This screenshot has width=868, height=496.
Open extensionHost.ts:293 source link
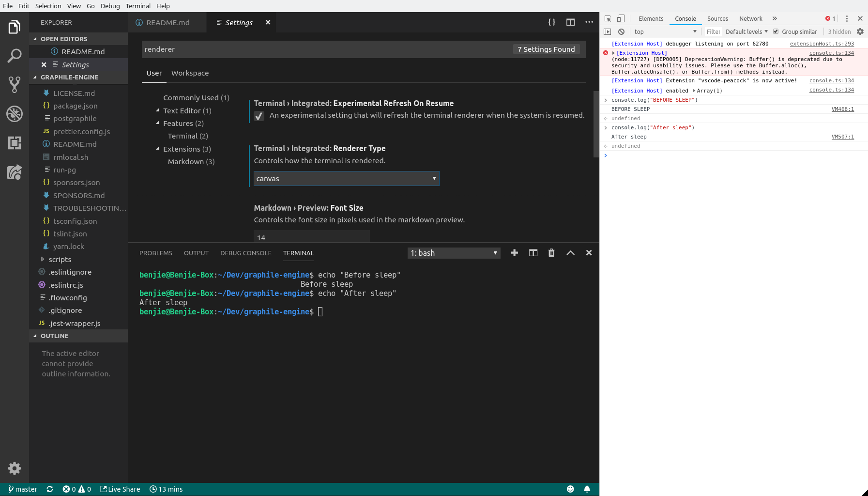click(x=822, y=44)
